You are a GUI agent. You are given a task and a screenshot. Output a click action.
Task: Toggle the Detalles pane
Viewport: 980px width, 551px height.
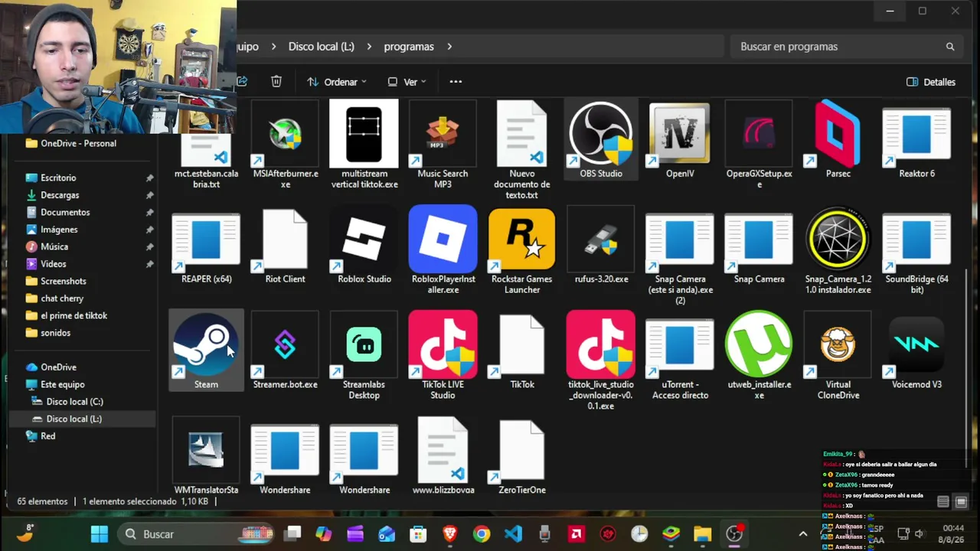pyautogui.click(x=930, y=82)
